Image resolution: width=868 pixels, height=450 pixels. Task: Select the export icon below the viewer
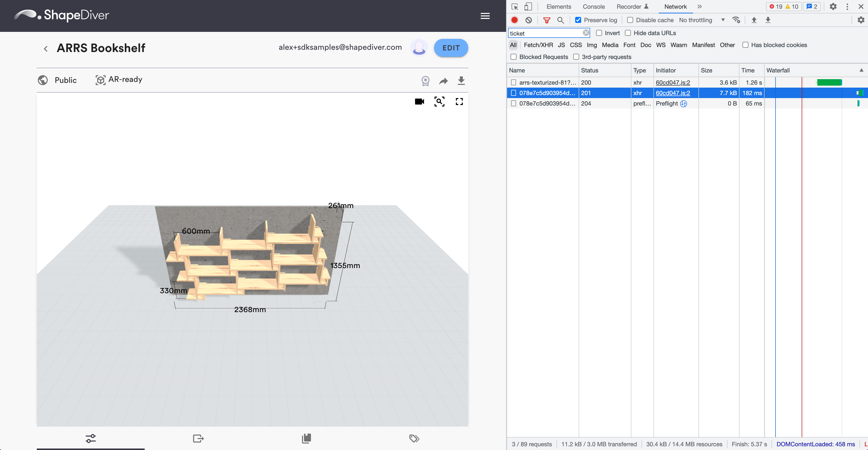pyautogui.click(x=198, y=438)
